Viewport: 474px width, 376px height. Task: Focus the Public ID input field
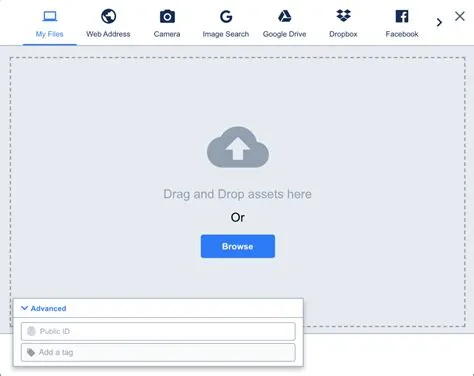[x=158, y=331]
